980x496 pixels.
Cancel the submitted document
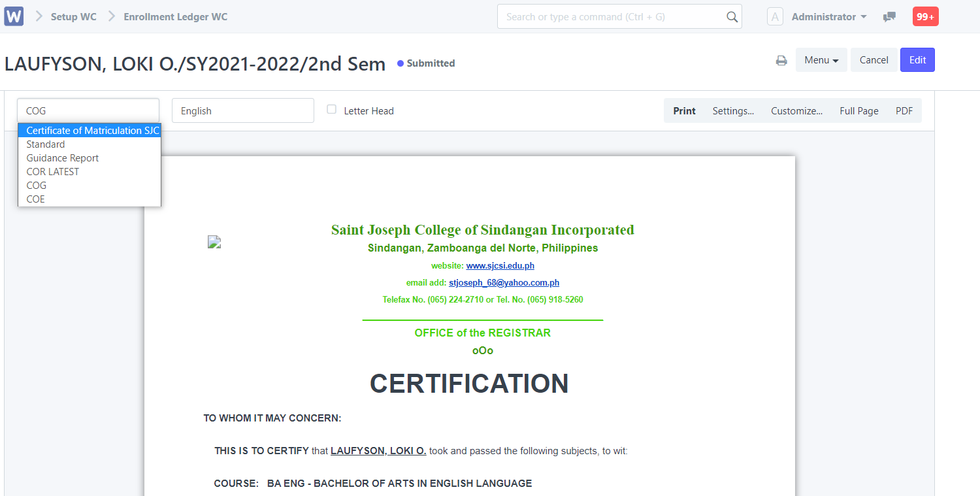[874, 59]
